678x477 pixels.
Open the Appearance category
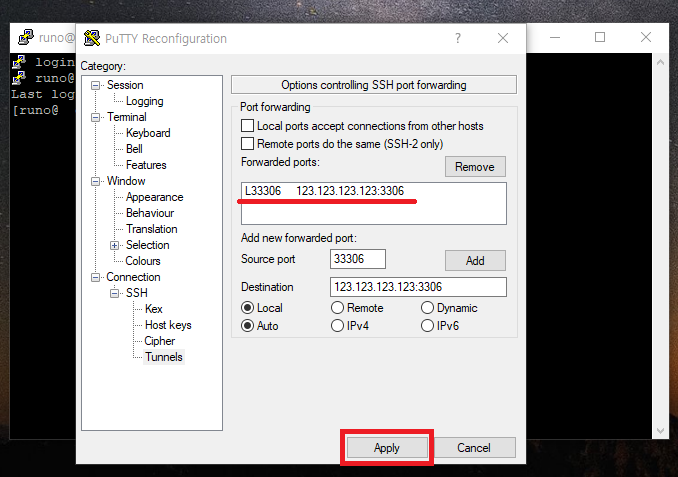154,197
